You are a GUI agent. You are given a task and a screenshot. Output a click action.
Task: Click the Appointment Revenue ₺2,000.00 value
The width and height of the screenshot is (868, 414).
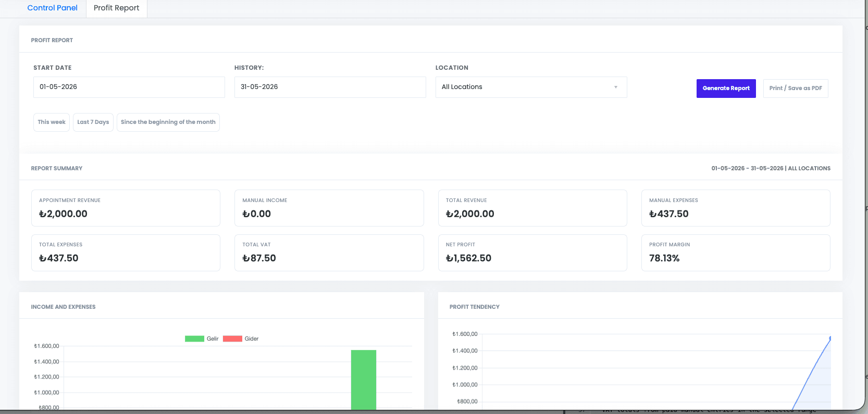[63, 214]
